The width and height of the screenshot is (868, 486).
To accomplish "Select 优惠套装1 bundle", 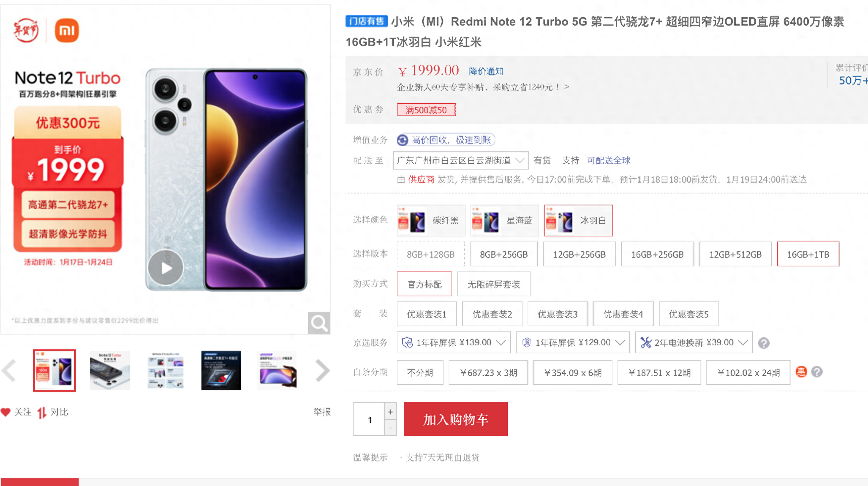I will (x=427, y=314).
